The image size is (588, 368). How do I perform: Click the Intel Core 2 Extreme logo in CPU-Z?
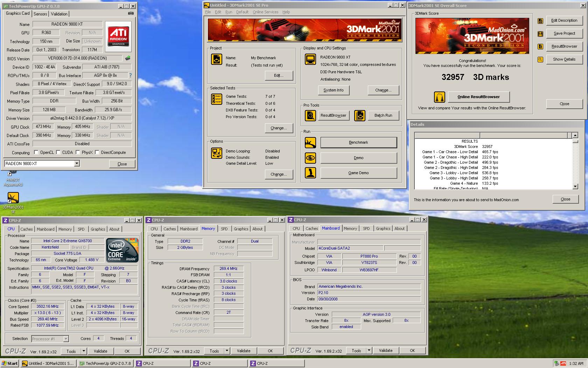tap(122, 250)
